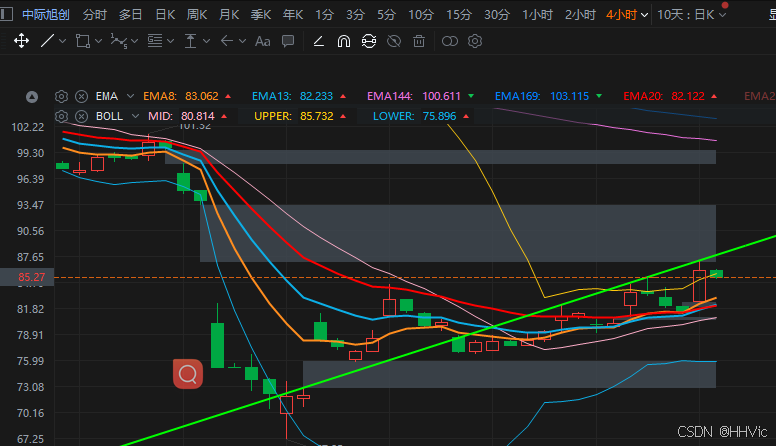Click the BOLL MID value 80.814

coord(198,116)
